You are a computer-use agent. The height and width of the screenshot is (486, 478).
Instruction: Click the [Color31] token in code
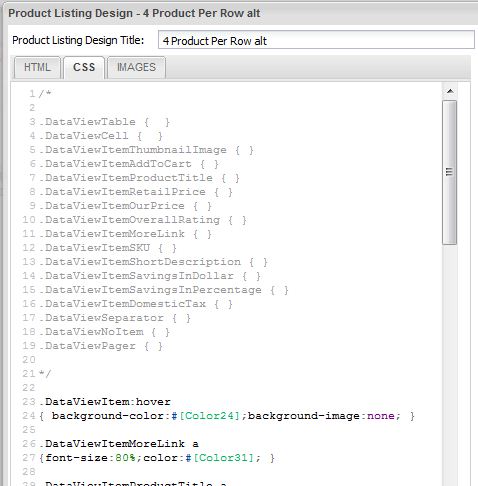224,458
